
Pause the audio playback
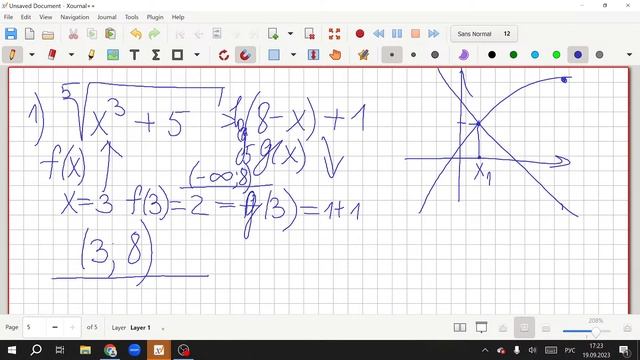tap(397, 34)
